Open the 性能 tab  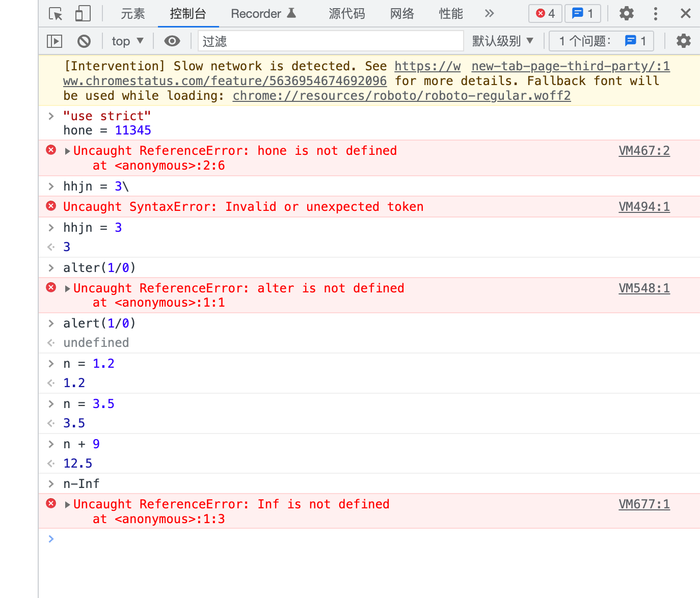(x=451, y=14)
